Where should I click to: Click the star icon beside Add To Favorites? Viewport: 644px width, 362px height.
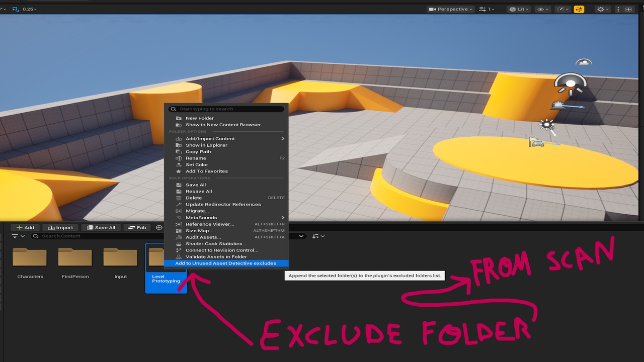pos(179,171)
